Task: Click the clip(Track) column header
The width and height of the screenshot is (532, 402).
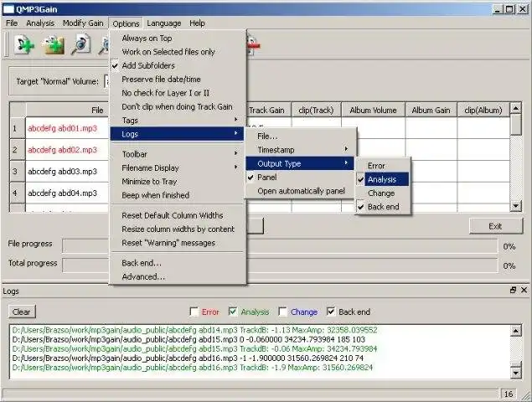Action: (x=316, y=110)
